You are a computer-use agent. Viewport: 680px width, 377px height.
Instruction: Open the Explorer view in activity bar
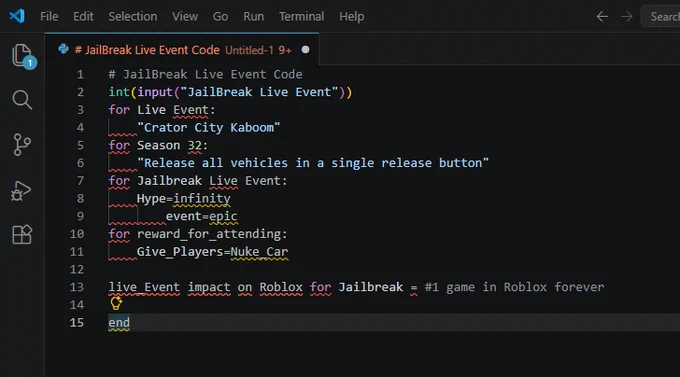coord(22,56)
